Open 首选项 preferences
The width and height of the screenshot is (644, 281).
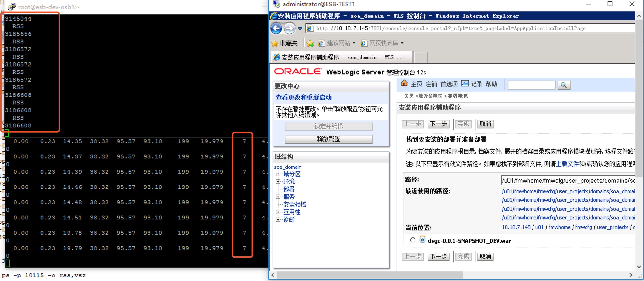449,84
